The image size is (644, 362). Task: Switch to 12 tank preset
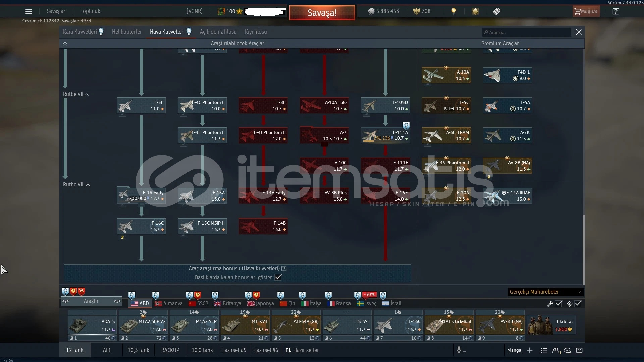click(75, 350)
